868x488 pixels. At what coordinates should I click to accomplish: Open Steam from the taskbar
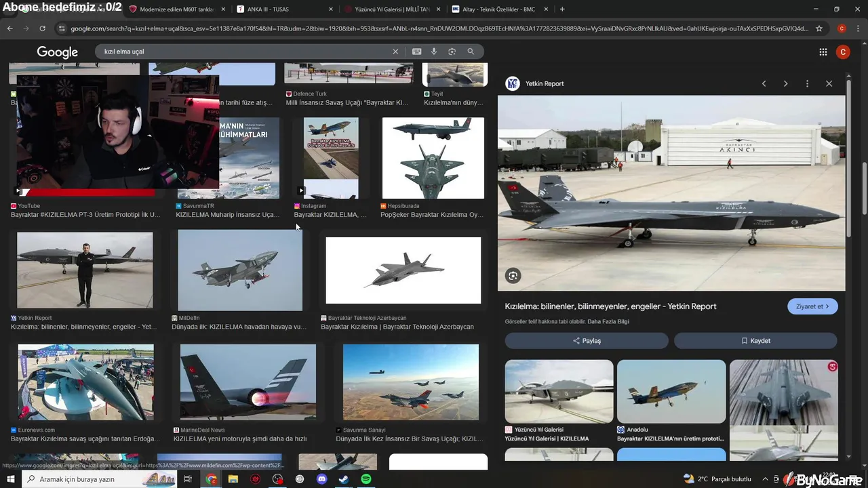point(344,479)
